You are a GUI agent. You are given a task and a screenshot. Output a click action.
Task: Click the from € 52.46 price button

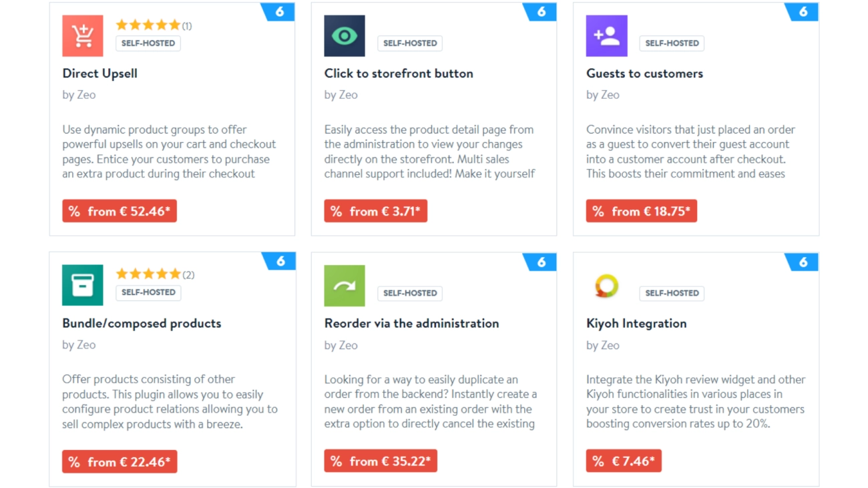tap(120, 211)
